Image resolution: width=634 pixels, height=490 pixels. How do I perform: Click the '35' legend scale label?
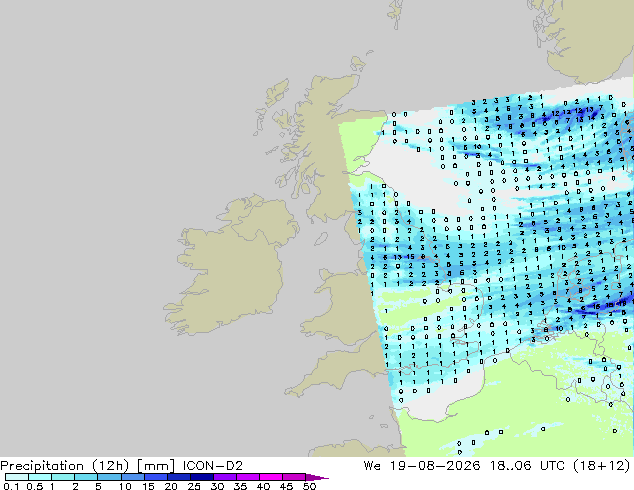[240, 486]
